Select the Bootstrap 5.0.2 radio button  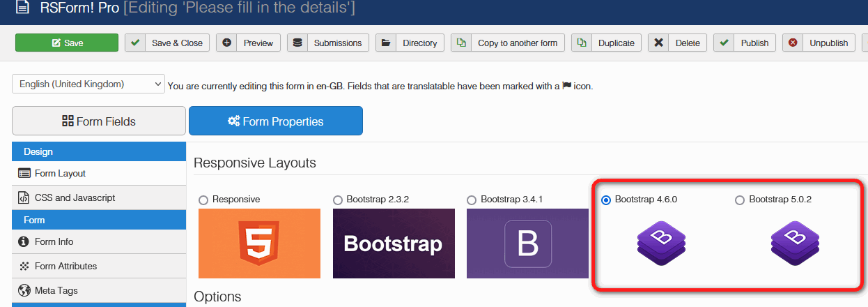point(740,200)
